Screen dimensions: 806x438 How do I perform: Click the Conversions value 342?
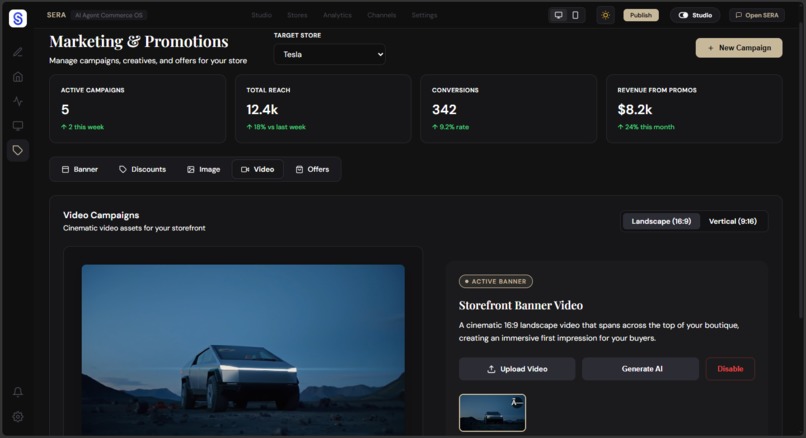pyautogui.click(x=444, y=110)
